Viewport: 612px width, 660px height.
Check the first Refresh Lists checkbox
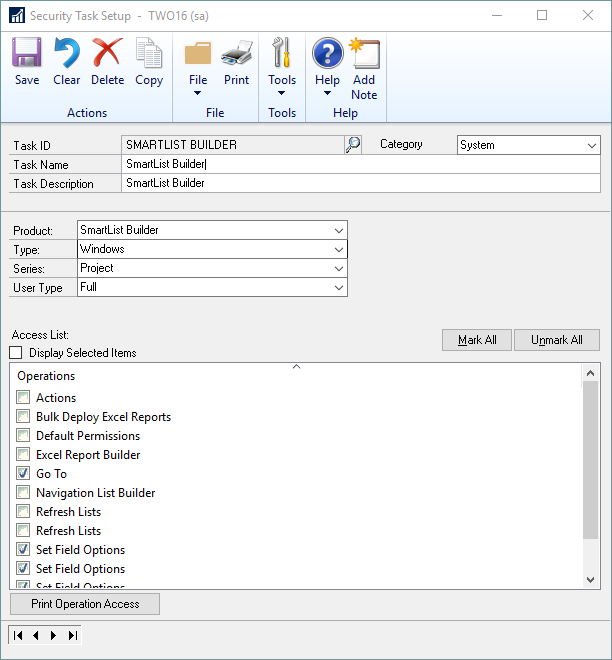coord(23,511)
